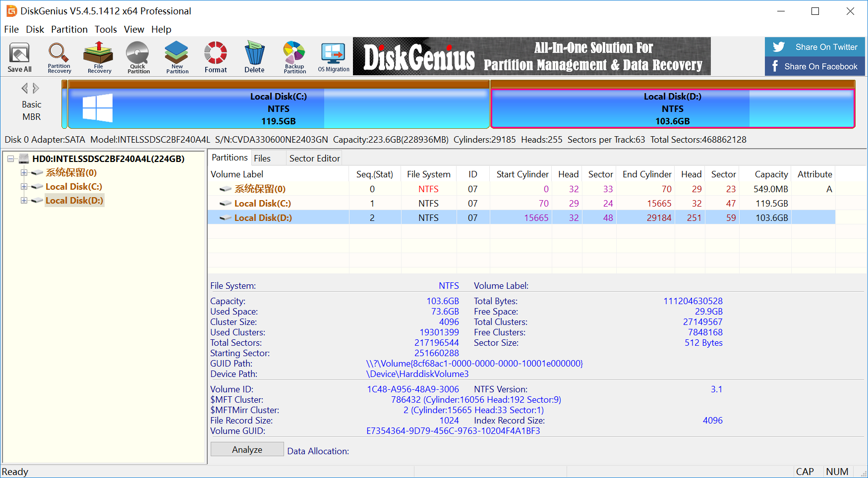This screenshot has width=868, height=478.
Task: Open the Disk menu
Action: pos(35,29)
